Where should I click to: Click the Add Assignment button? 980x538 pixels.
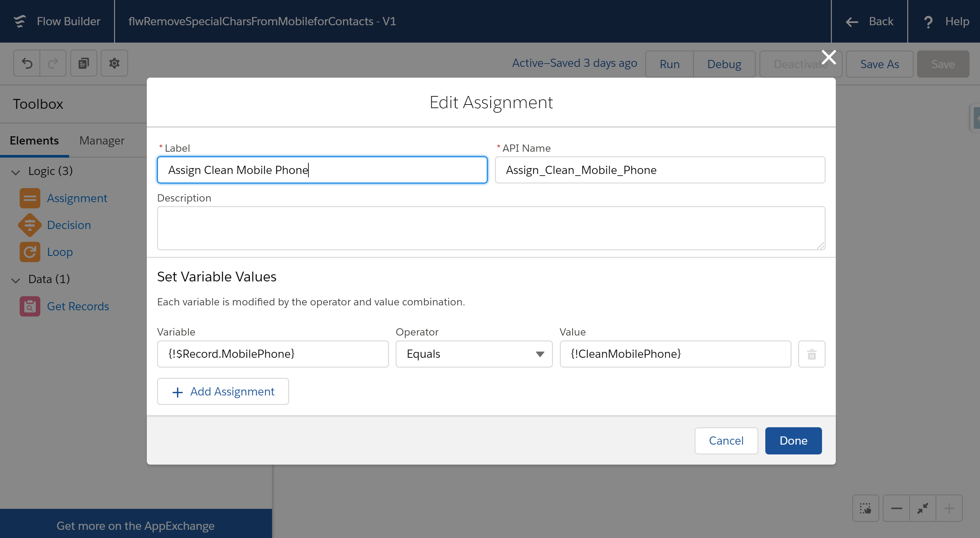coord(223,391)
